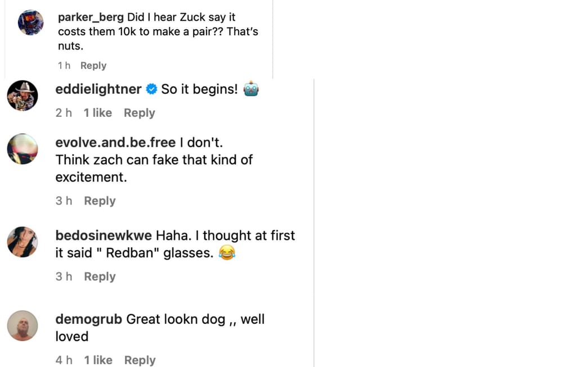Open bedosinewkwe's profile photo
The width and height of the screenshot is (588, 367).
(23, 242)
